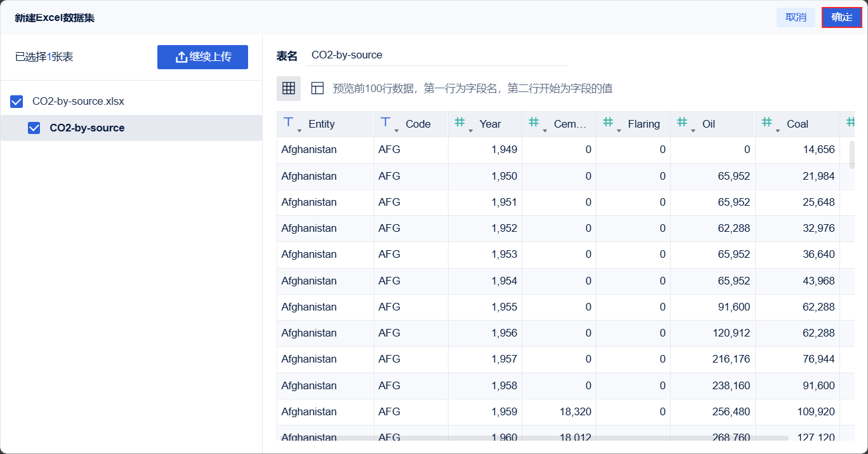This screenshot has width=868, height=454.
Task: Switch to the field layout view icon
Action: click(x=317, y=88)
